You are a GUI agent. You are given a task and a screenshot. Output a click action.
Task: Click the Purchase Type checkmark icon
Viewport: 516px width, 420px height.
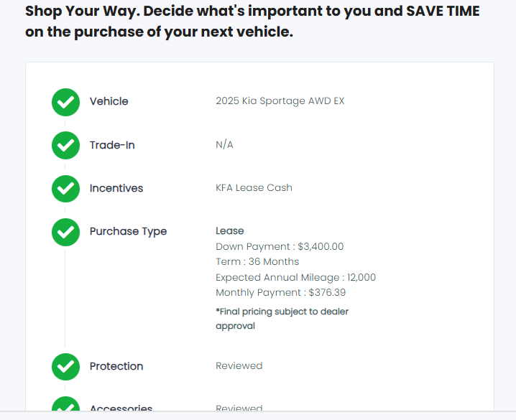click(65, 232)
